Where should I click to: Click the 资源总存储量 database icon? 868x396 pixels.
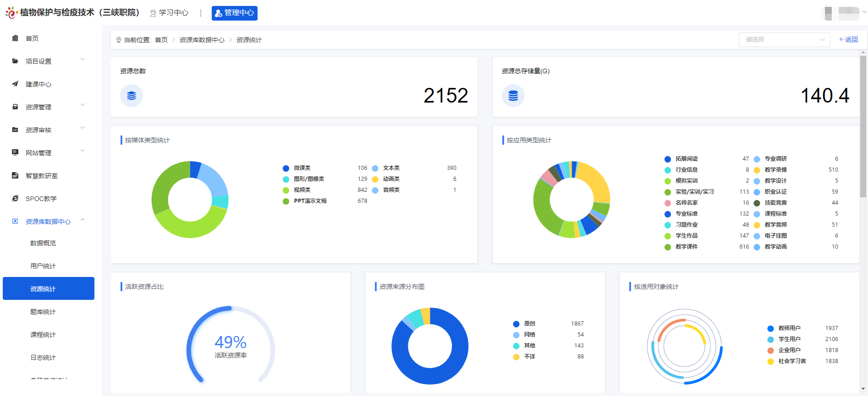click(513, 96)
